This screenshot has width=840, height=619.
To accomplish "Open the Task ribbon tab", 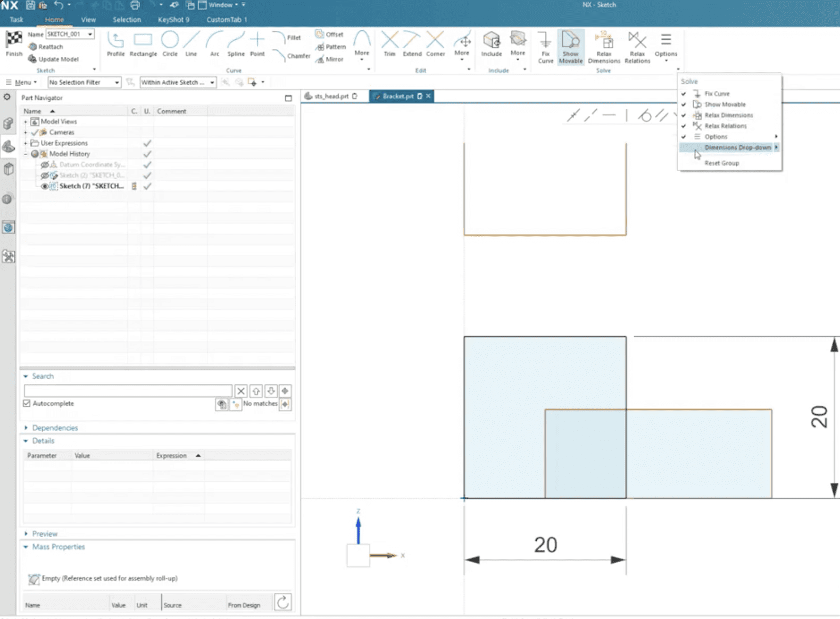I will click(16, 20).
